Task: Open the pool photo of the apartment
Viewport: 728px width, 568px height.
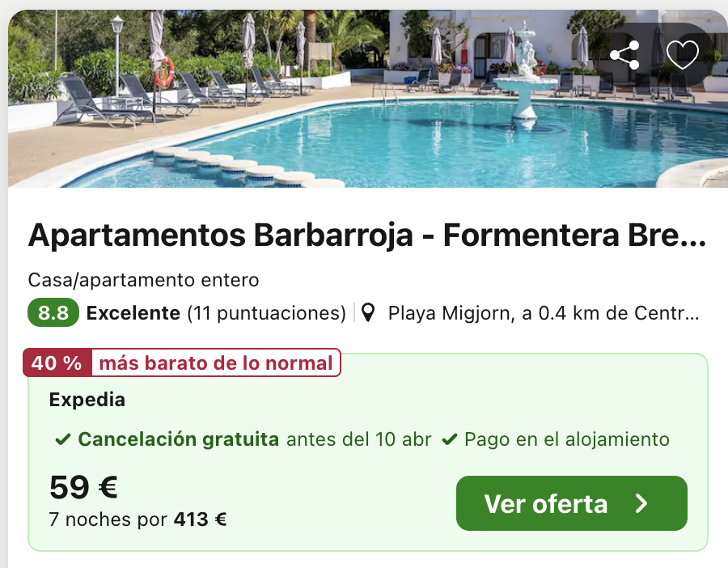Action: pos(368,99)
